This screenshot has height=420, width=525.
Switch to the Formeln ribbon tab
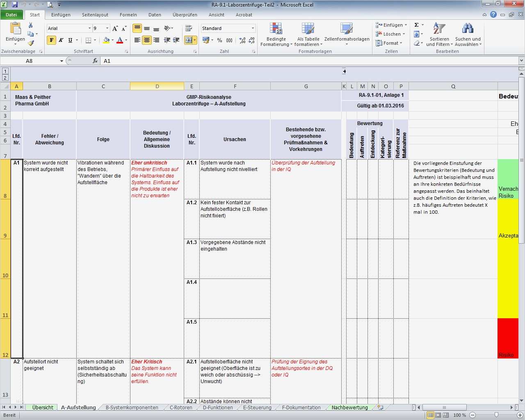[128, 14]
